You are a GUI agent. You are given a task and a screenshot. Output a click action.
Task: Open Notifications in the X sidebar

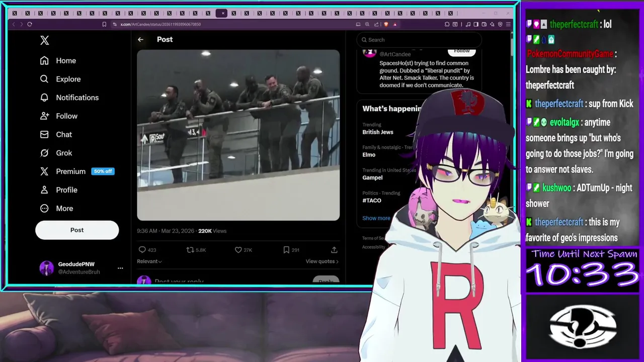(x=69, y=98)
